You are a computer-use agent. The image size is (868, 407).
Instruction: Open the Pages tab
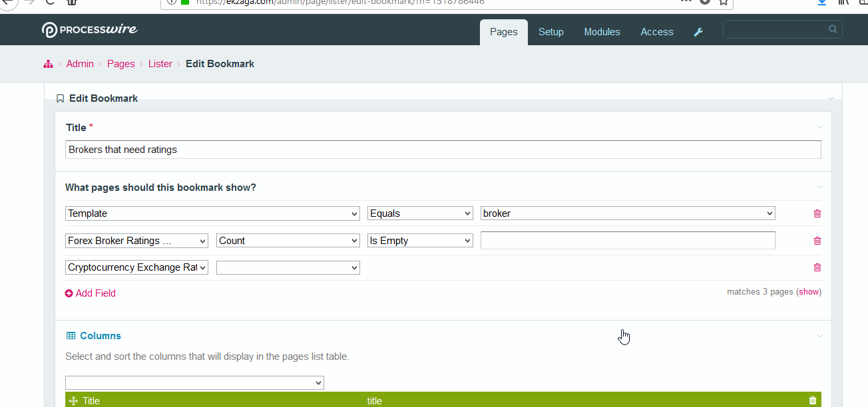point(504,32)
